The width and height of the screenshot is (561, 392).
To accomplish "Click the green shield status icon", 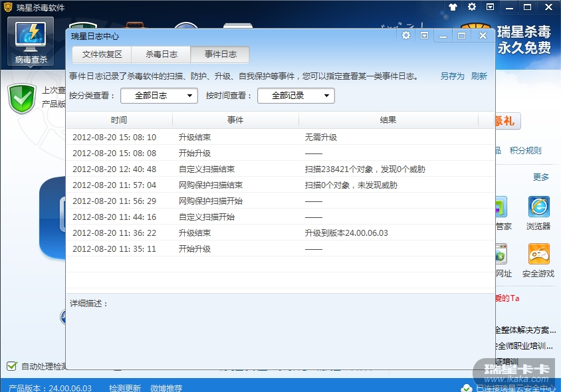I will (21, 98).
